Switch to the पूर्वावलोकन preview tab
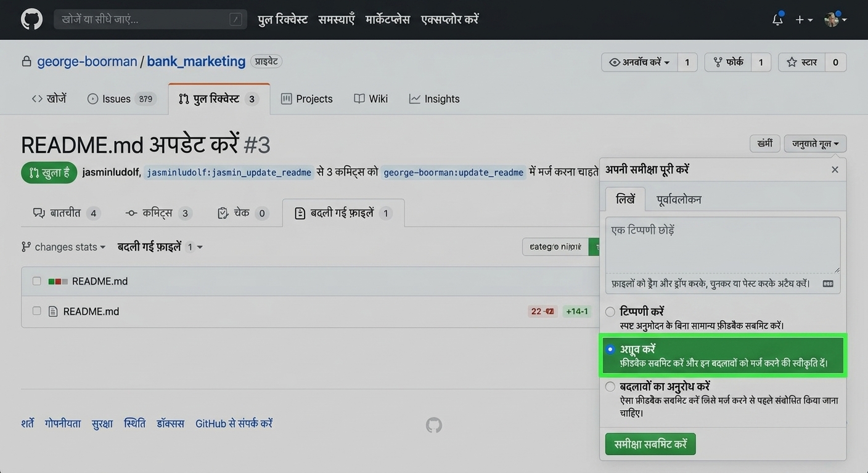The image size is (868, 473). pyautogui.click(x=679, y=200)
